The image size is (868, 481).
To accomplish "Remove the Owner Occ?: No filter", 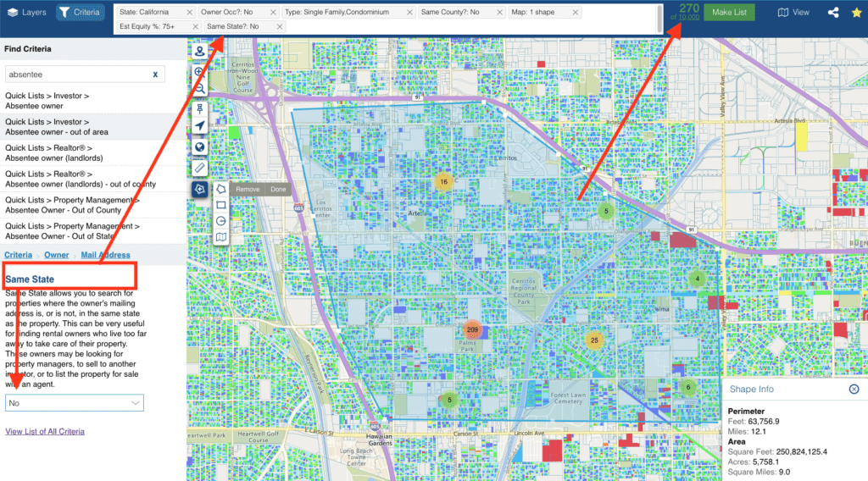I will tap(273, 12).
